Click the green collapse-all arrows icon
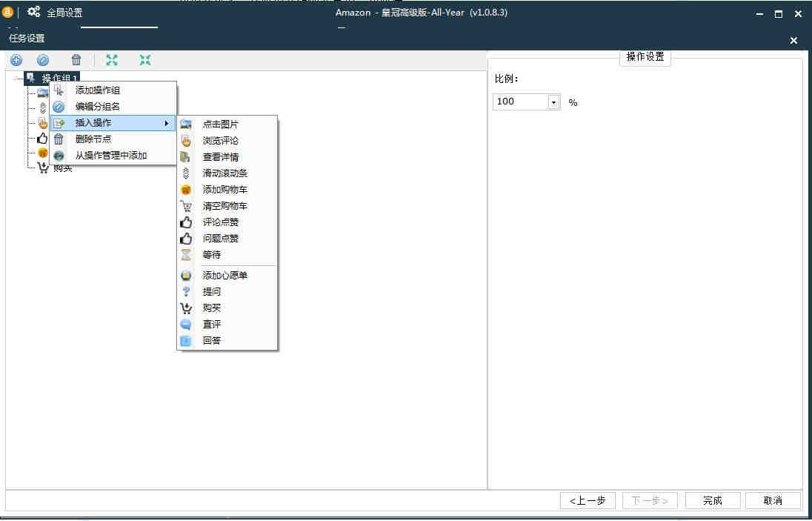 coord(145,60)
